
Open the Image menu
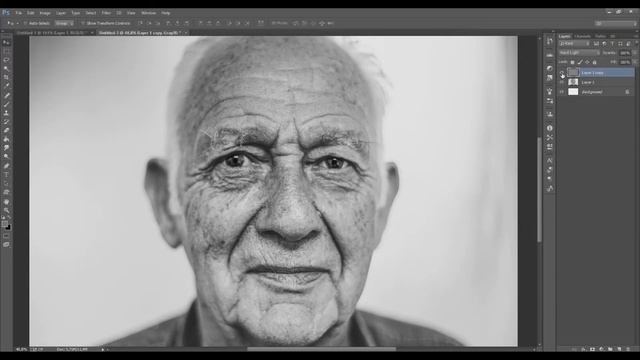(45, 13)
